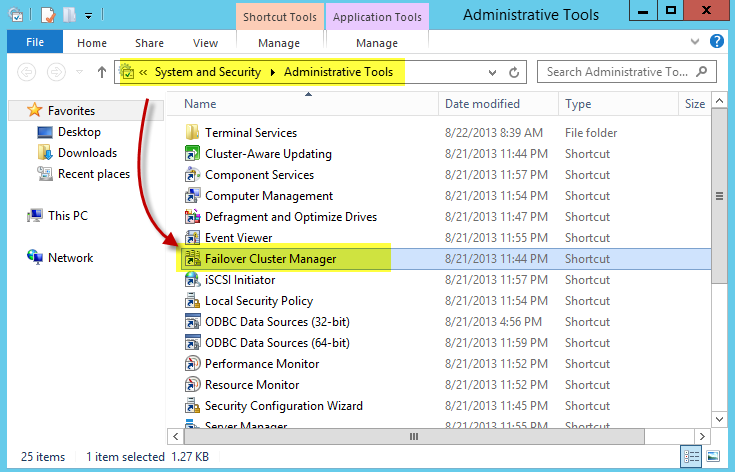The height and width of the screenshot is (472, 735).
Task: Click the ODBC Data Sources (64-bit) icon
Action: pyautogui.click(x=192, y=343)
